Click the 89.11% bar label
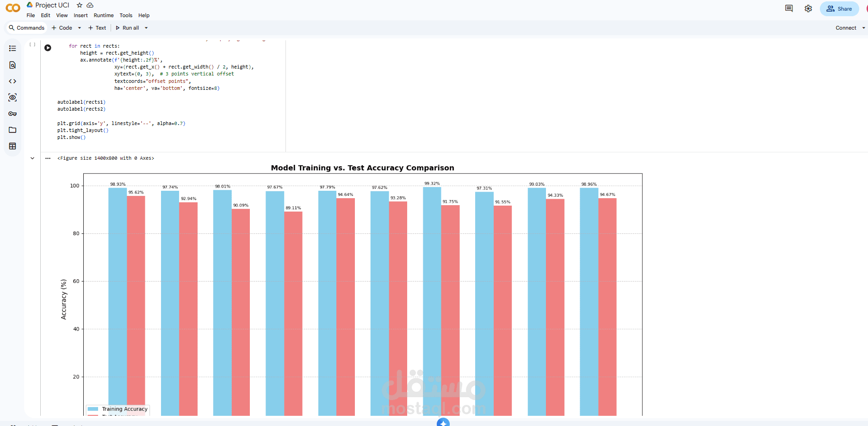Screen dimensions: 868x426 293,208
